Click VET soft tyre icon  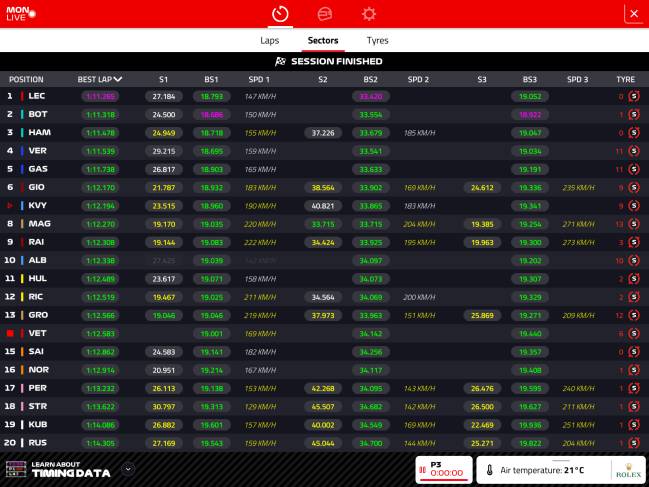click(x=634, y=333)
